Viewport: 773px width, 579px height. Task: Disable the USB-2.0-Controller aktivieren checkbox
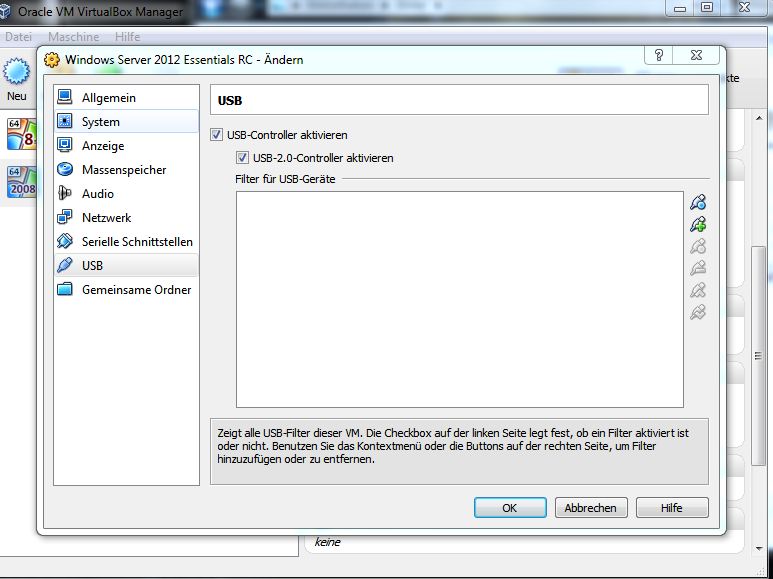pyautogui.click(x=242, y=158)
